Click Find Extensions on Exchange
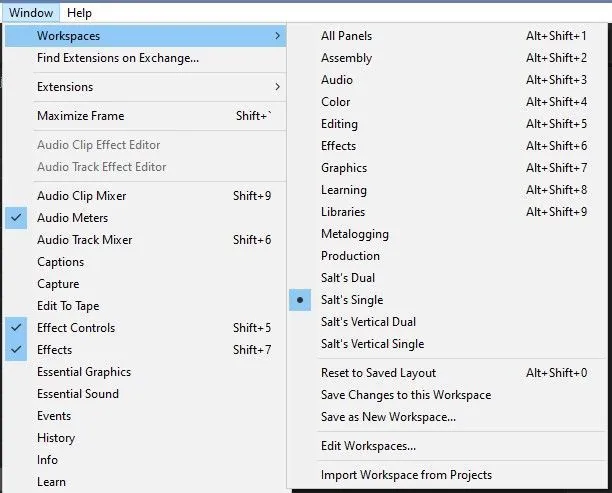The image size is (612, 493). click(118, 58)
